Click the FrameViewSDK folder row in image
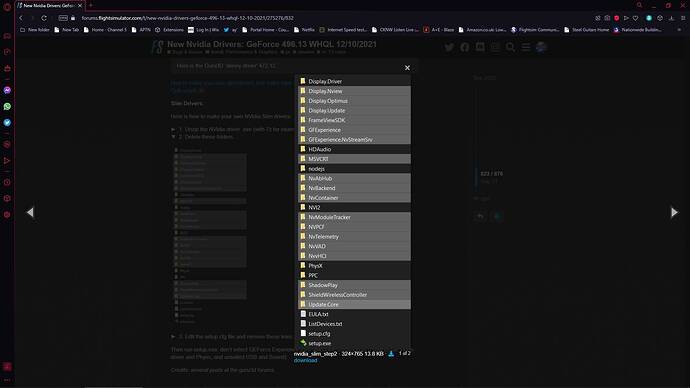The width and height of the screenshot is (690, 388). (354, 120)
